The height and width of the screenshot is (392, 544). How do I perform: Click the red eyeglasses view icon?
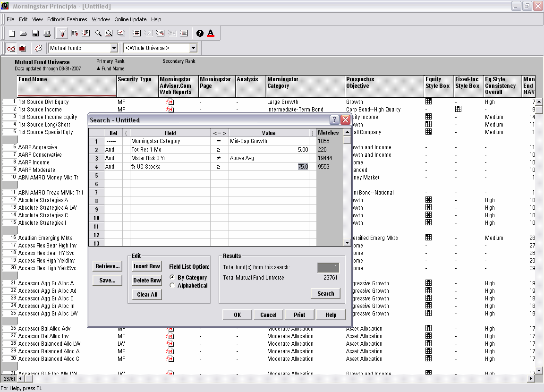pos(10,48)
